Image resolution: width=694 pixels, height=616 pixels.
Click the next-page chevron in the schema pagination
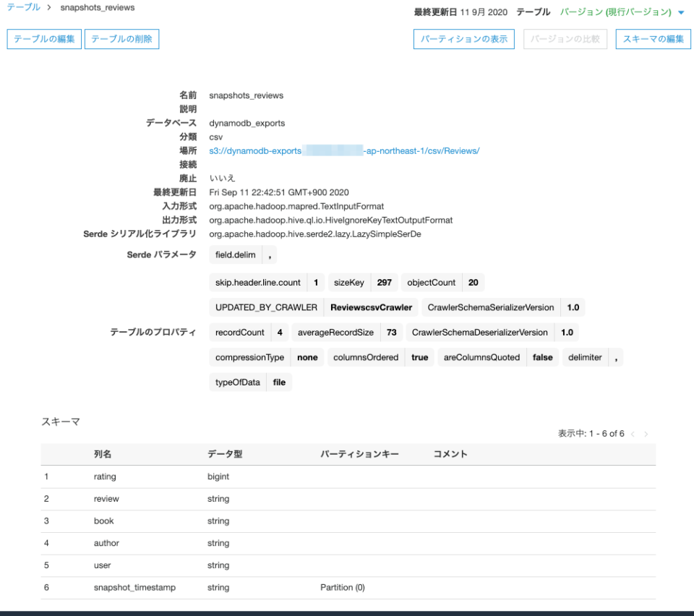click(646, 433)
